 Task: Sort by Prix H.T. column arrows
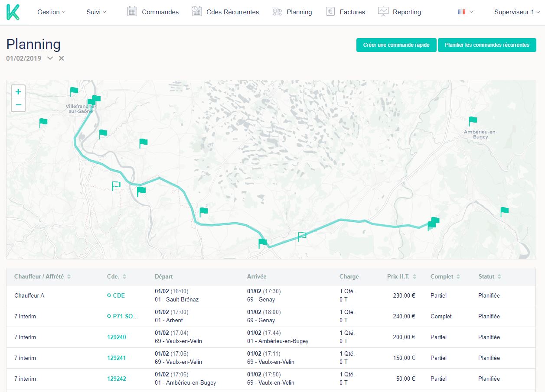coord(414,276)
